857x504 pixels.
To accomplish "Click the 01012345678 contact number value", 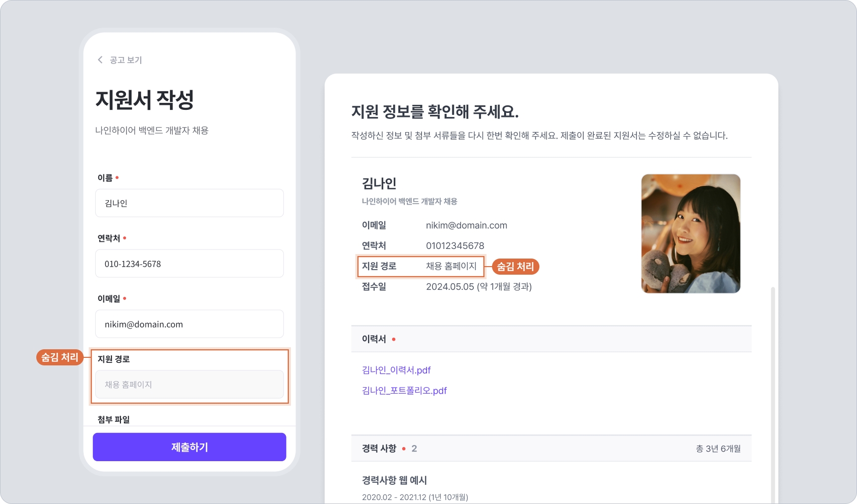I will tap(455, 246).
